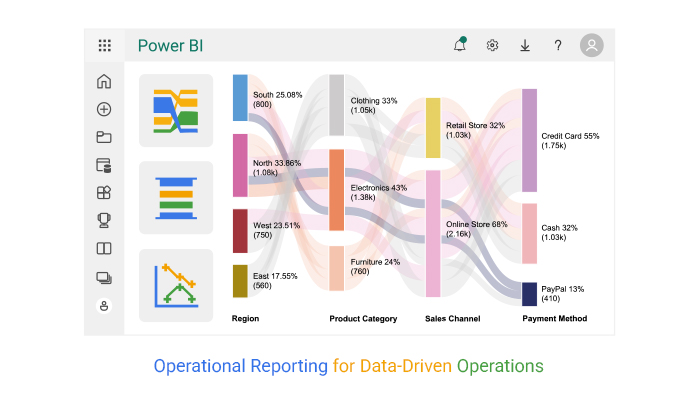Click the download arrow icon
698x400 pixels.
click(x=525, y=46)
